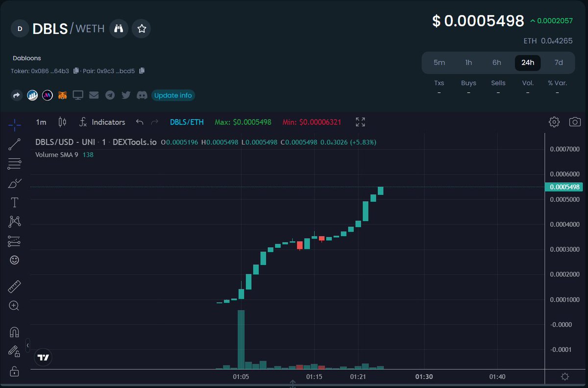
Task: Select the trend line drawing tool
Action: click(x=15, y=144)
